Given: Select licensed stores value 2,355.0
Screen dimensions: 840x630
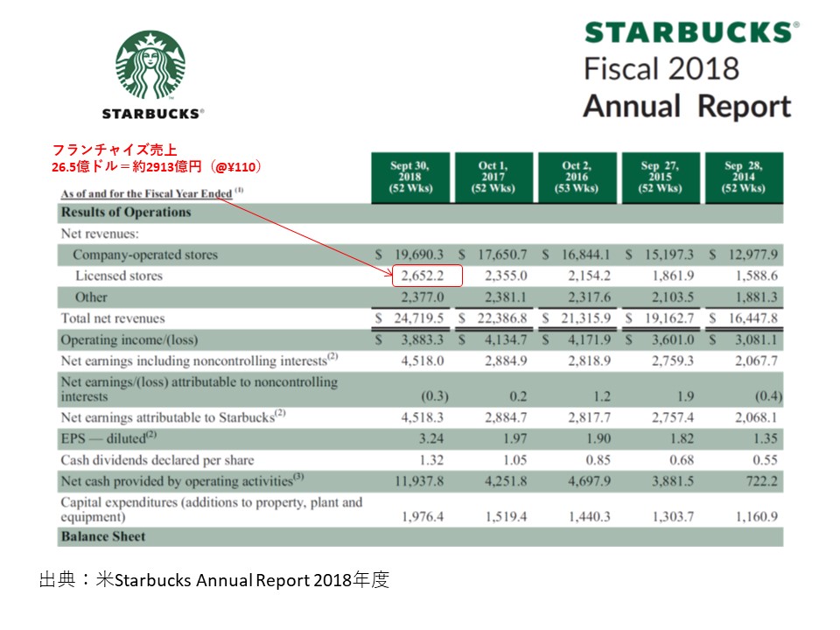Looking at the screenshot, I should pos(507,276).
